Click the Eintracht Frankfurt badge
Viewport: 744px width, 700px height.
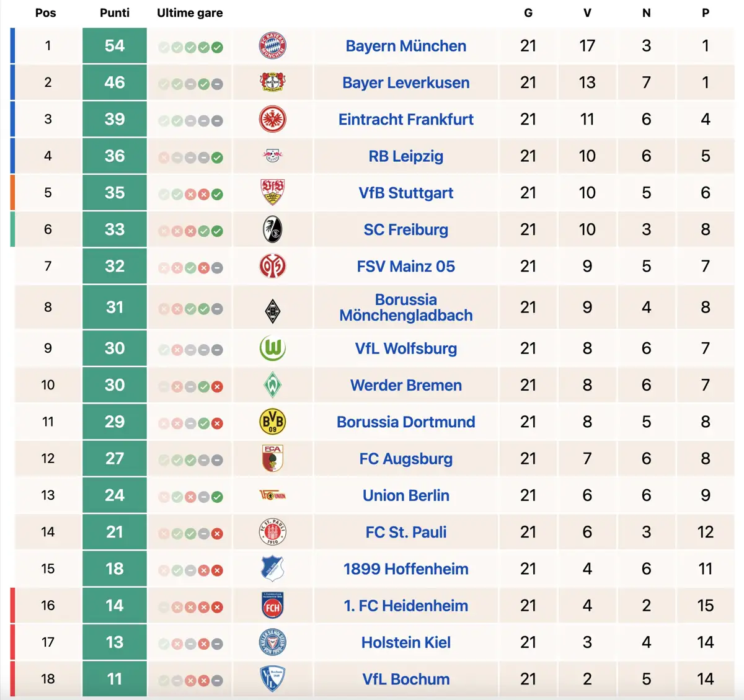coord(273,119)
